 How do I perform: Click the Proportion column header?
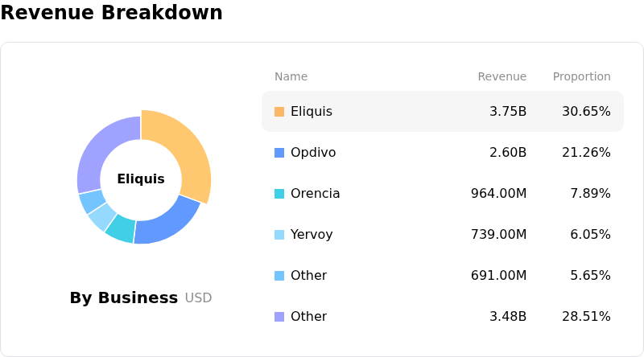point(581,77)
